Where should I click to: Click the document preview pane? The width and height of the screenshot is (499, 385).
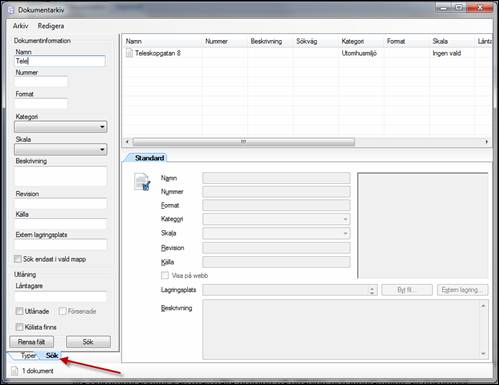(423, 225)
